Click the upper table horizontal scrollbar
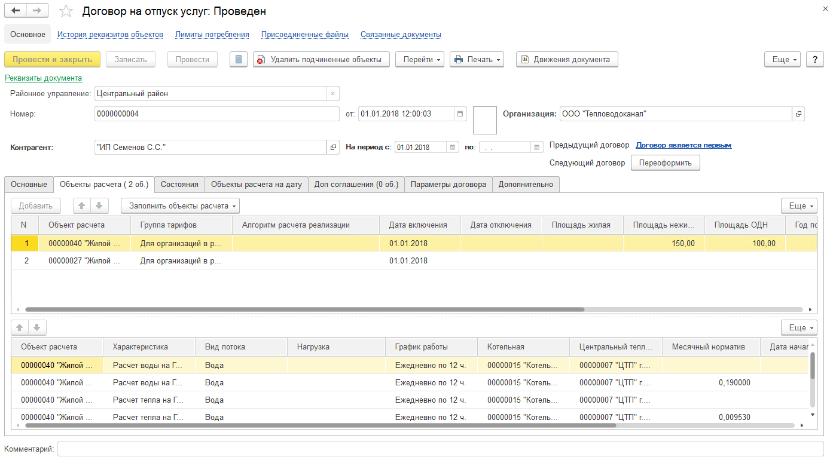 [300, 311]
